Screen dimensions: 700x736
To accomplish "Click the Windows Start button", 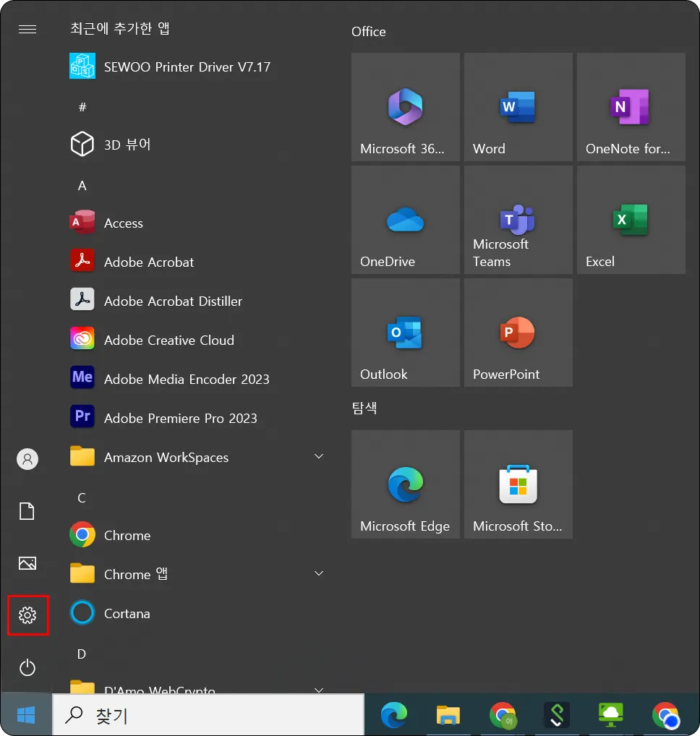I will (x=26, y=715).
